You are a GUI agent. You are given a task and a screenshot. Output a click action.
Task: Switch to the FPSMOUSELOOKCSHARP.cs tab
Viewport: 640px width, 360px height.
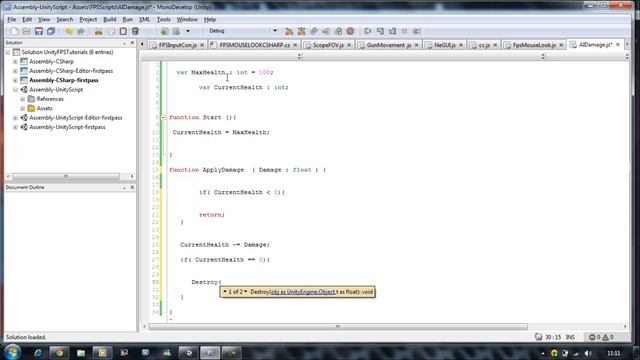(254, 45)
